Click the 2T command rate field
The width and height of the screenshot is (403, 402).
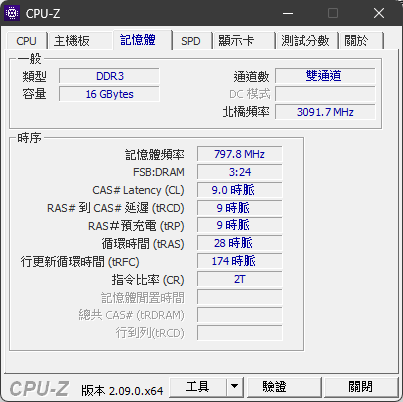click(x=240, y=279)
